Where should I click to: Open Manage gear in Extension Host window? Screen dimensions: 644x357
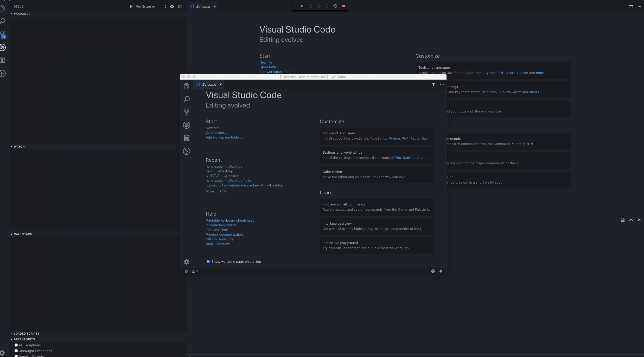(187, 262)
